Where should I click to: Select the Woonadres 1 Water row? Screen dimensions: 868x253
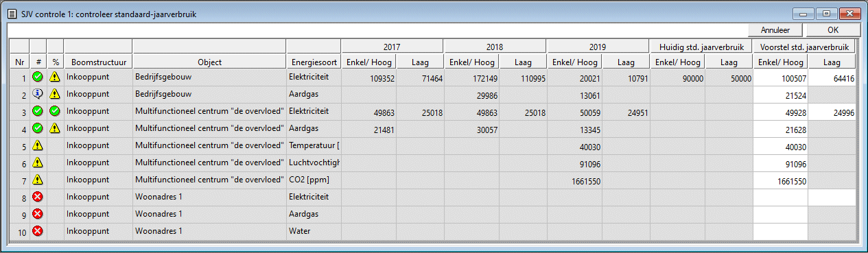click(x=432, y=232)
